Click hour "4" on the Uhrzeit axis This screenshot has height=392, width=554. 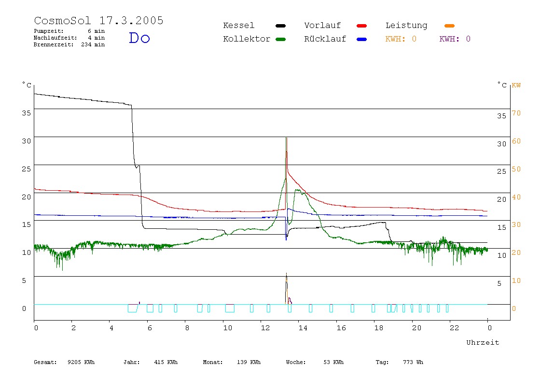pos(111,328)
